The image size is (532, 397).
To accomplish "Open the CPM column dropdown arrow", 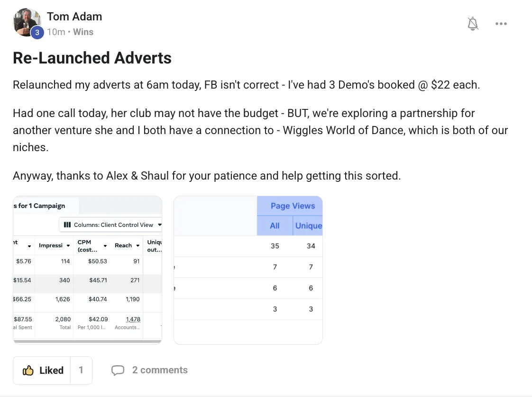I will (106, 246).
